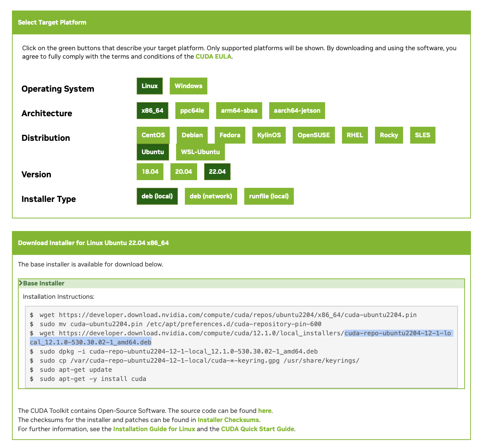Select the WSL-Ubuntu distribution button
485x448 pixels.
(x=200, y=152)
